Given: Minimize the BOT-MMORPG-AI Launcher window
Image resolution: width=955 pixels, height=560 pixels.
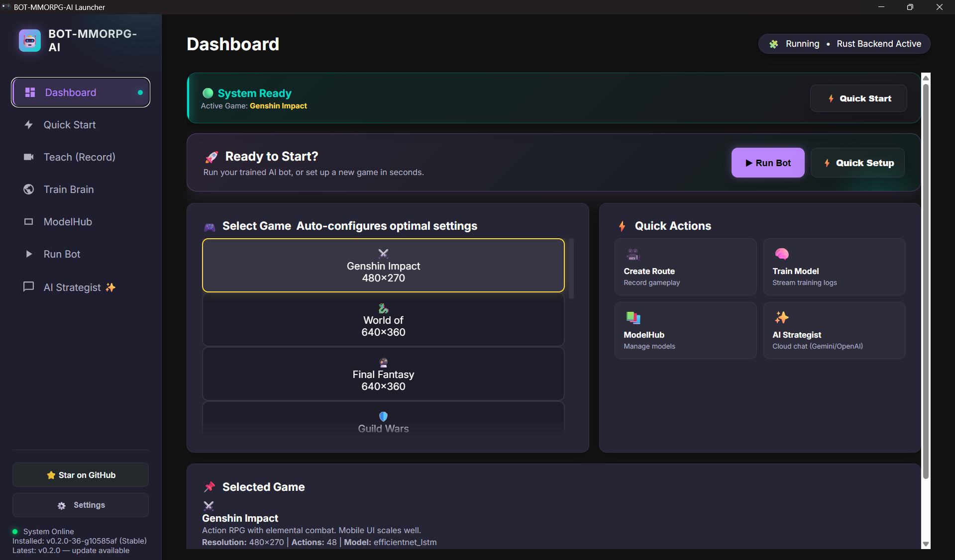Looking at the screenshot, I should (x=881, y=7).
